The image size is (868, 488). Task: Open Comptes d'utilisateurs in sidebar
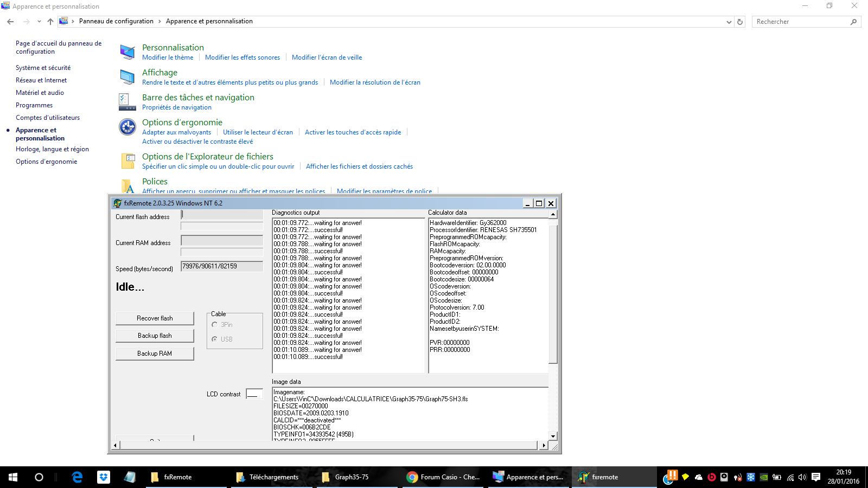click(48, 118)
